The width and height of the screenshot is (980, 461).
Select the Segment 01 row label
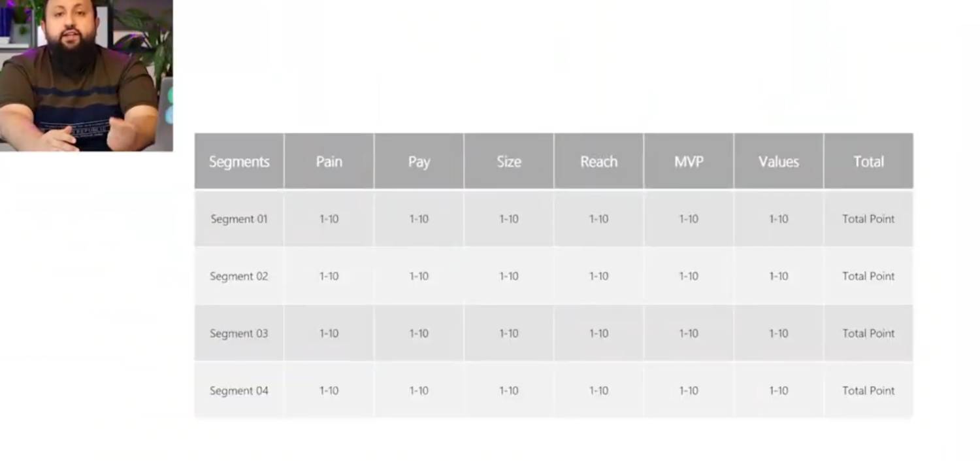pyautogui.click(x=239, y=219)
